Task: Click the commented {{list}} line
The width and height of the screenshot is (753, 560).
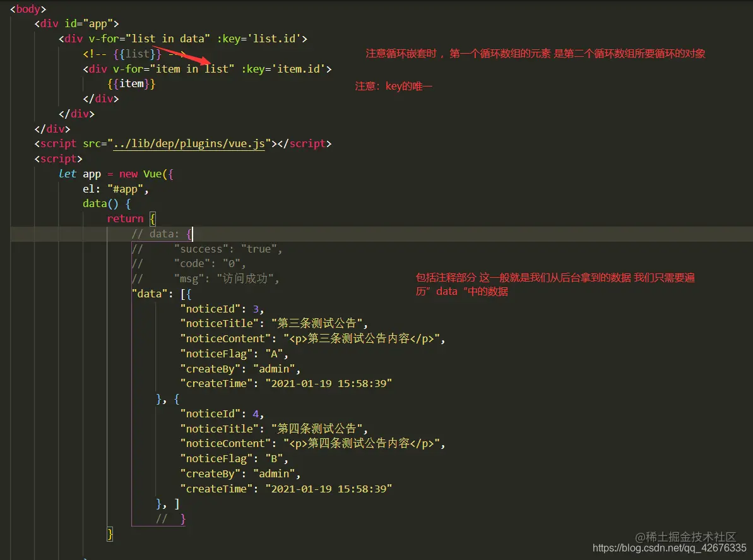Action: point(134,54)
